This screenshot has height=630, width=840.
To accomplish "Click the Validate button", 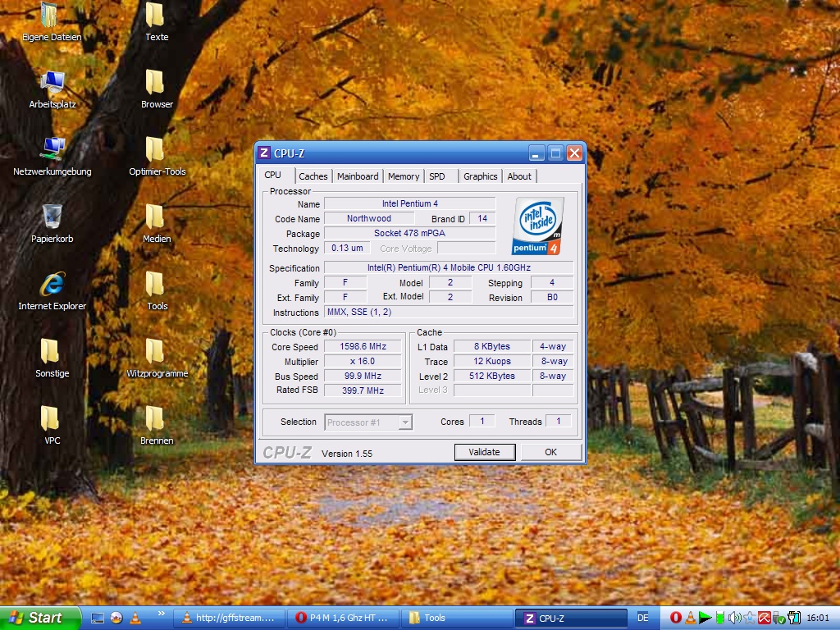I will point(484,452).
